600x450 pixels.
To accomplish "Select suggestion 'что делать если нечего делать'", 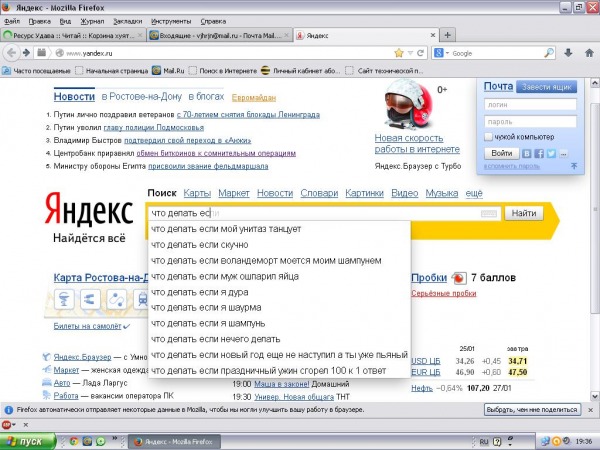I will point(279,339).
